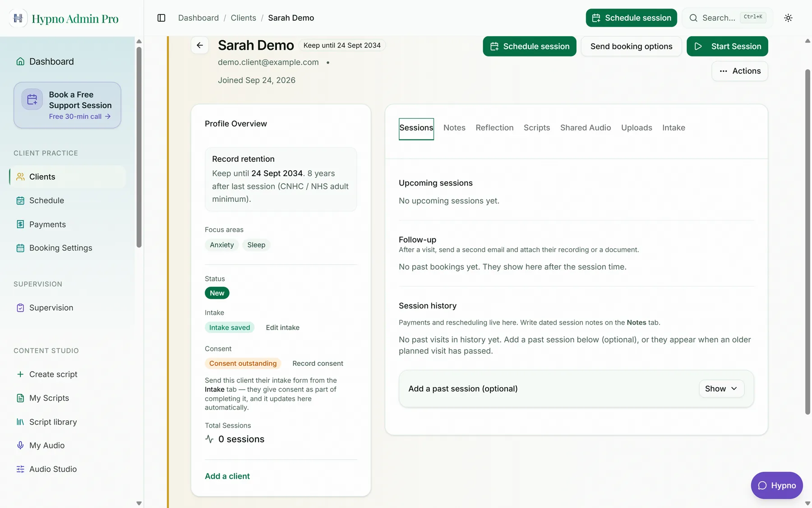The width and height of the screenshot is (812, 508).
Task: Switch to the Intake tab
Action: pyautogui.click(x=674, y=128)
